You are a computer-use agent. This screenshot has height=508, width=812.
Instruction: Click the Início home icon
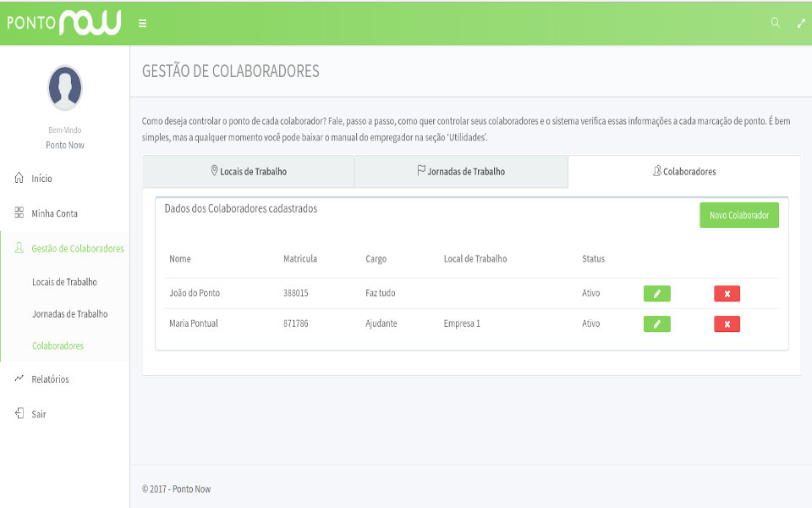pos(19,178)
